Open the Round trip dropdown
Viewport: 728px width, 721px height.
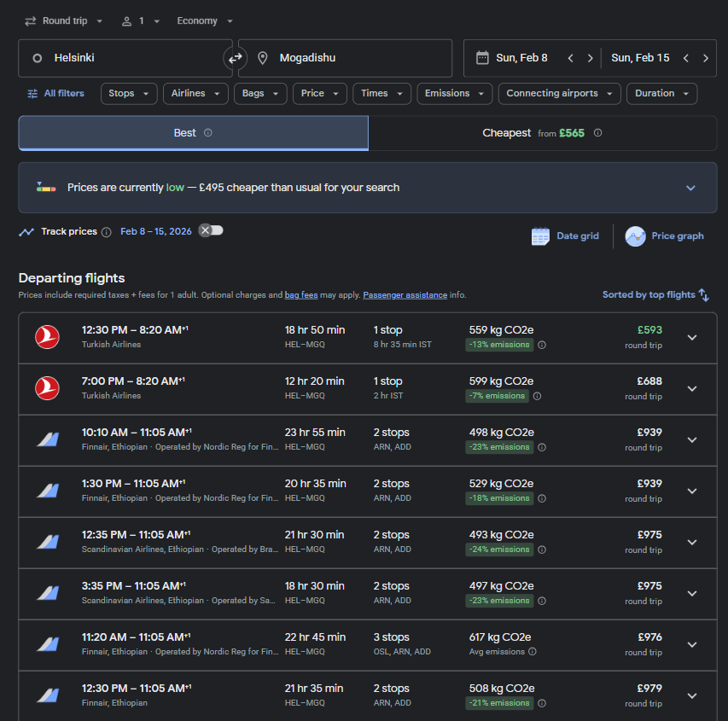click(63, 20)
